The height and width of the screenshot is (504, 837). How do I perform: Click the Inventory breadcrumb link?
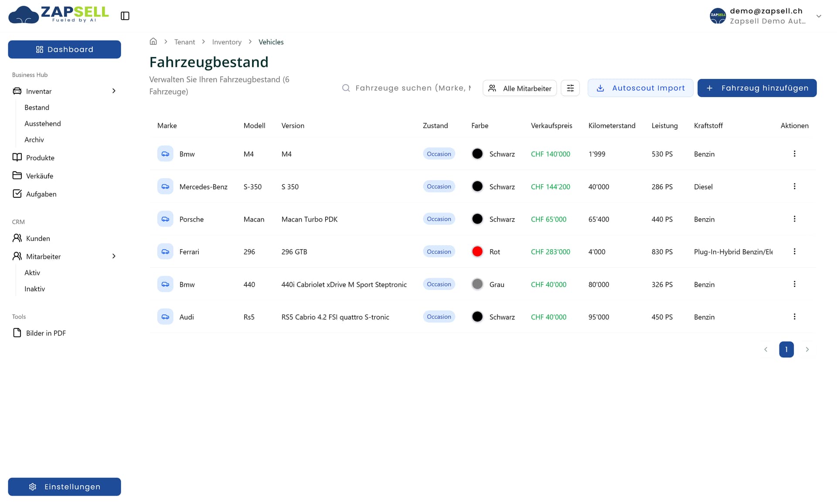tap(227, 42)
